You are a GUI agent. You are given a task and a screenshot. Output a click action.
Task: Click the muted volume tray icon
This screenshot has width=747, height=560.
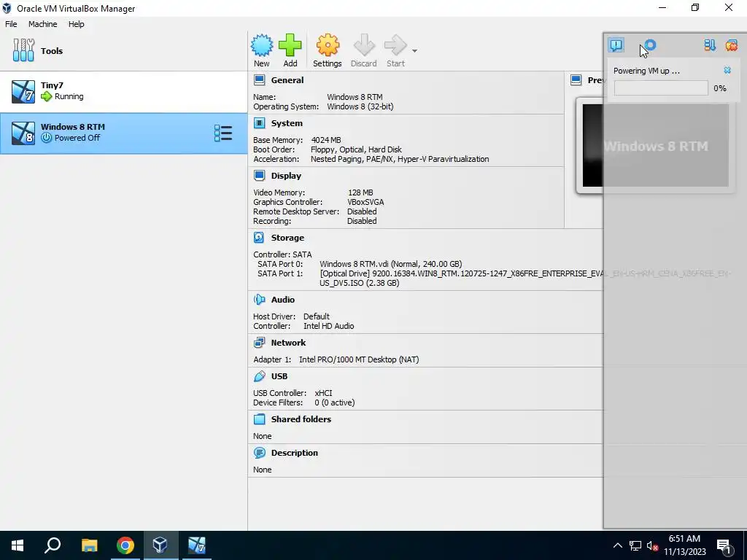coord(653,545)
